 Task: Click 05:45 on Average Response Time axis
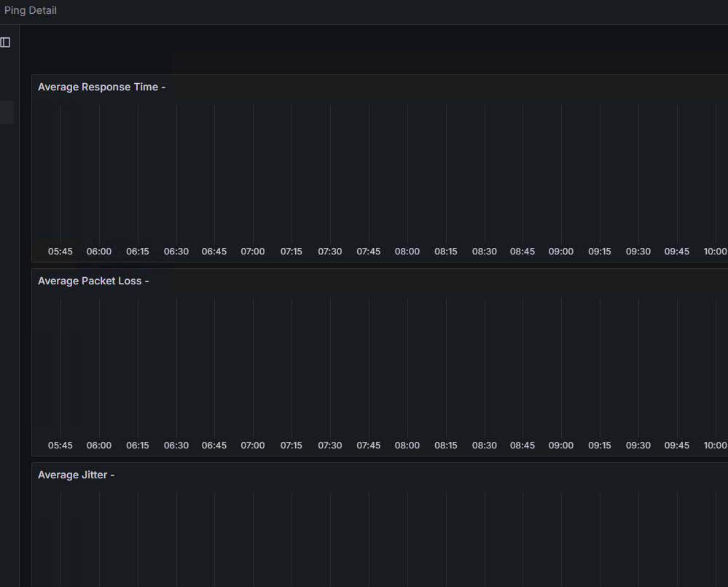click(60, 252)
